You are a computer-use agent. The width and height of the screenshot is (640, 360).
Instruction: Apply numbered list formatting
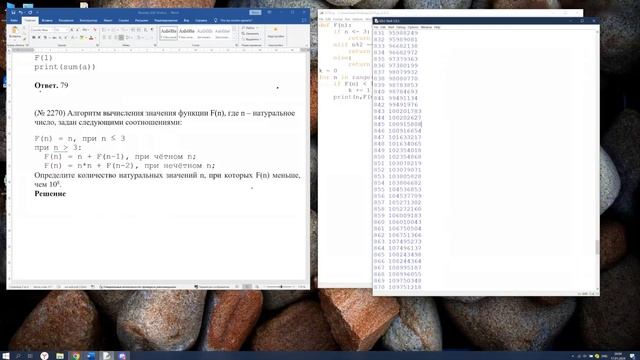114,30
